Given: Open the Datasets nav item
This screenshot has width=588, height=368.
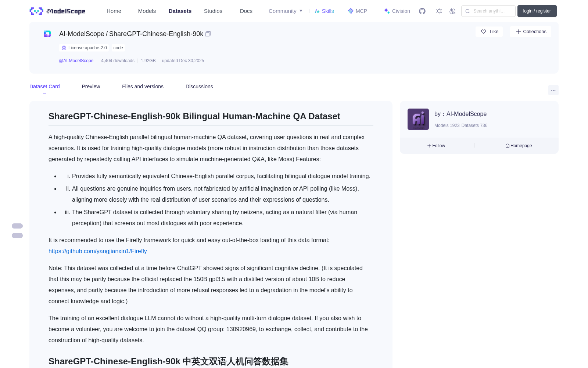Looking at the screenshot, I should [180, 11].
